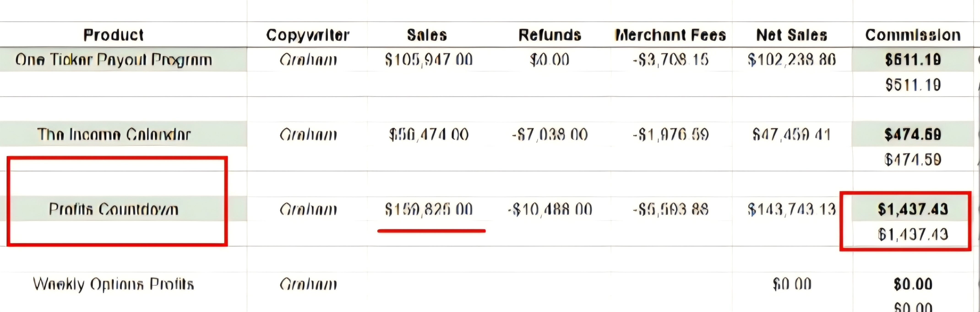Click the Net Sales column header
This screenshot has height=312, width=980.
coord(792,35)
